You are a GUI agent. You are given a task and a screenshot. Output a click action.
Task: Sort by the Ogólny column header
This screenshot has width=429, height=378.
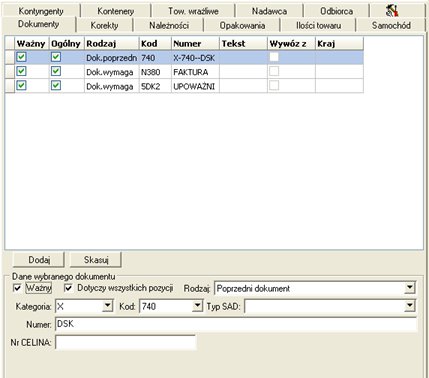click(66, 43)
